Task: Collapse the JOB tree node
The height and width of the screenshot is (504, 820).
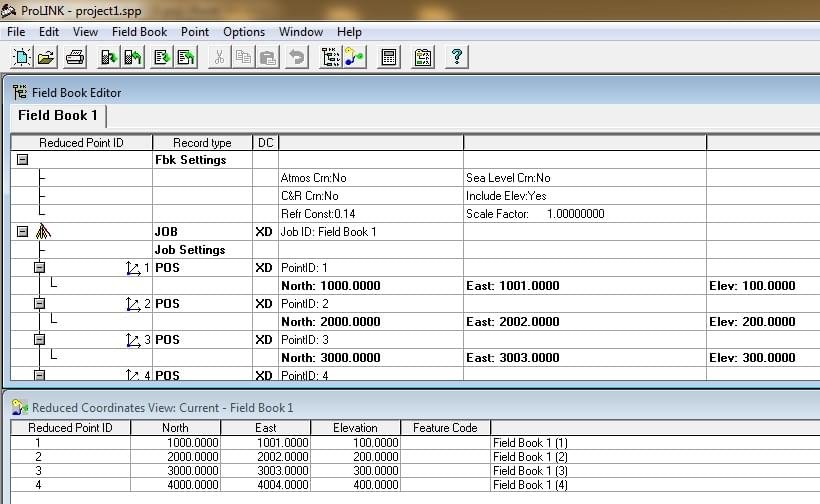Action: [x=22, y=231]
